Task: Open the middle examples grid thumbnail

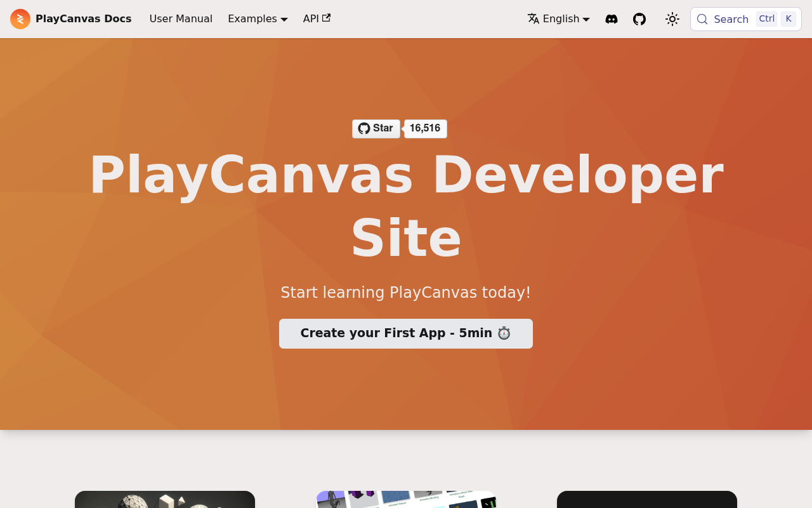Action: [406, 500]
